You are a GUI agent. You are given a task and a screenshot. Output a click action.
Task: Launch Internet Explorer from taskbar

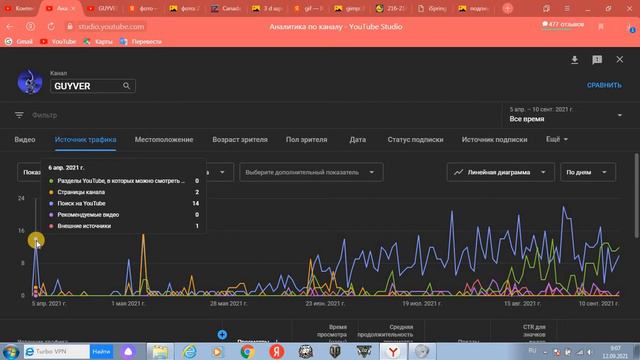tap(189, 351)
